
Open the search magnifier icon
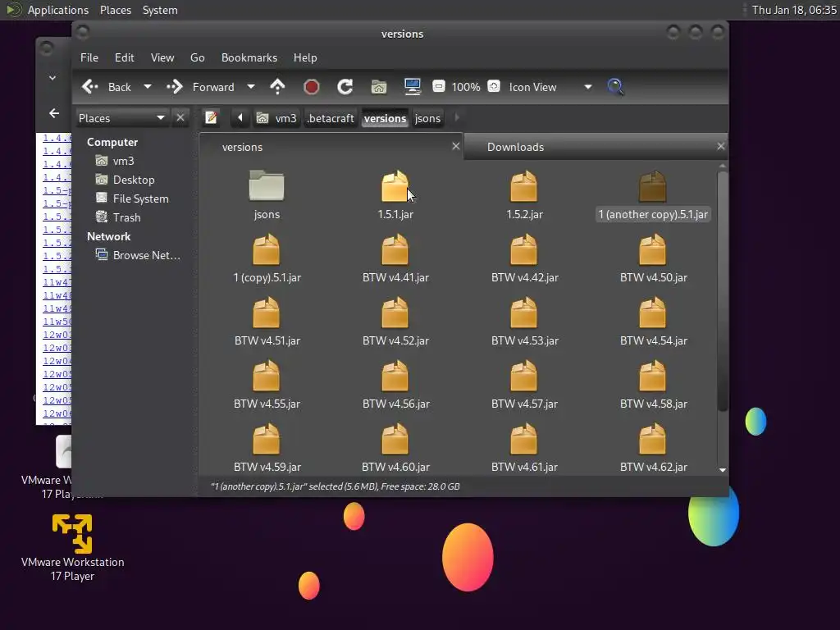point(616,87)
